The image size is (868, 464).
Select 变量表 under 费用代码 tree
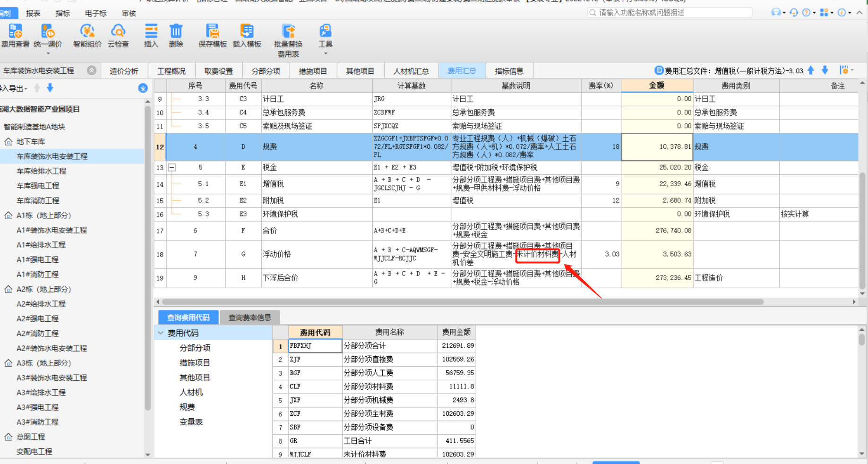click(191, 422)
